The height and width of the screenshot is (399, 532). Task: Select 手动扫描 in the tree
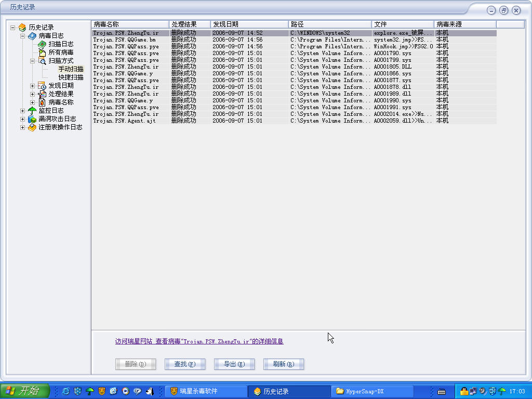coord(71,69)
